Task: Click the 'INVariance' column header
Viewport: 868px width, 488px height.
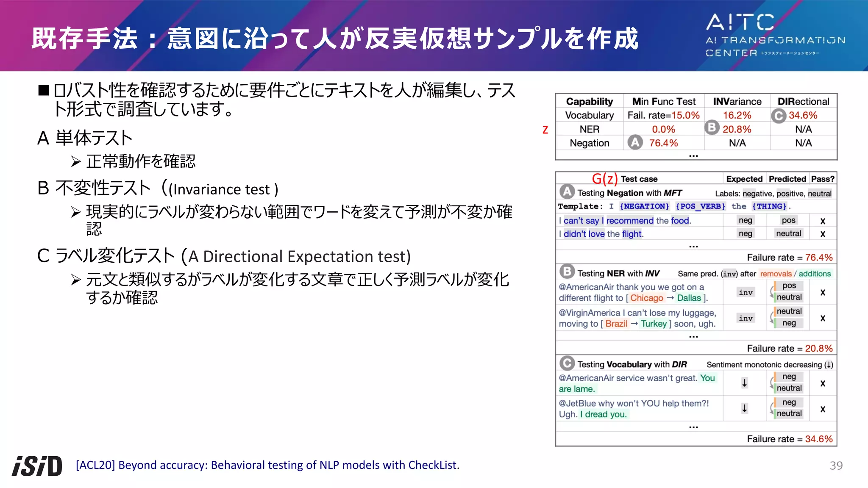Action: click(x=737, y=102)
